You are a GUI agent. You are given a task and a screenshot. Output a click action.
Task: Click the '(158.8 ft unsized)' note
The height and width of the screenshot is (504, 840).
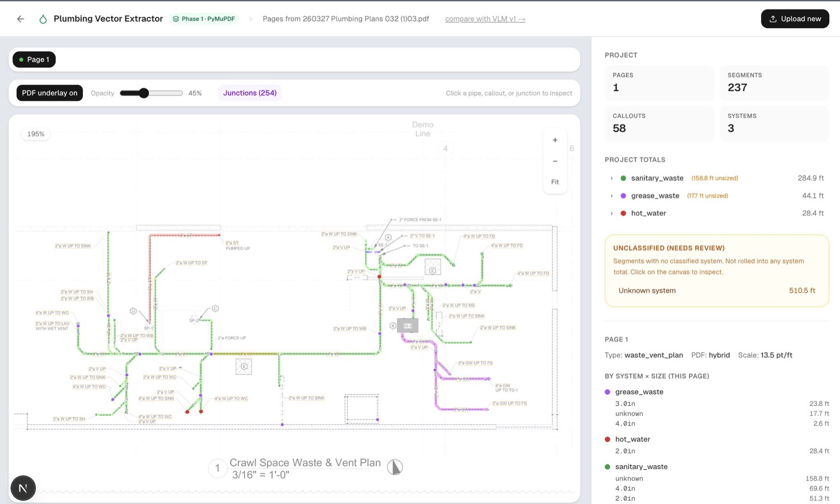pos(715,178)
